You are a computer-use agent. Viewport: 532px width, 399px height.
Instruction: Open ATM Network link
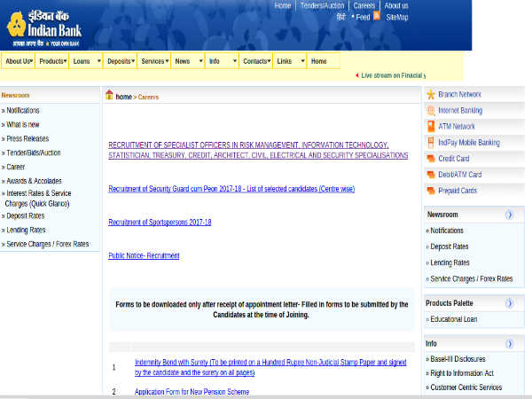457,126
